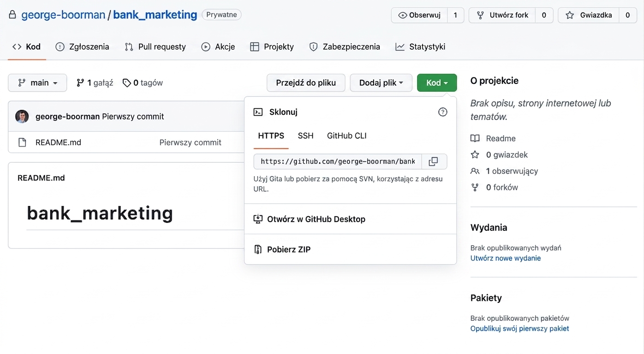Click the tag icon beside 0 tagów

(126, 83)
